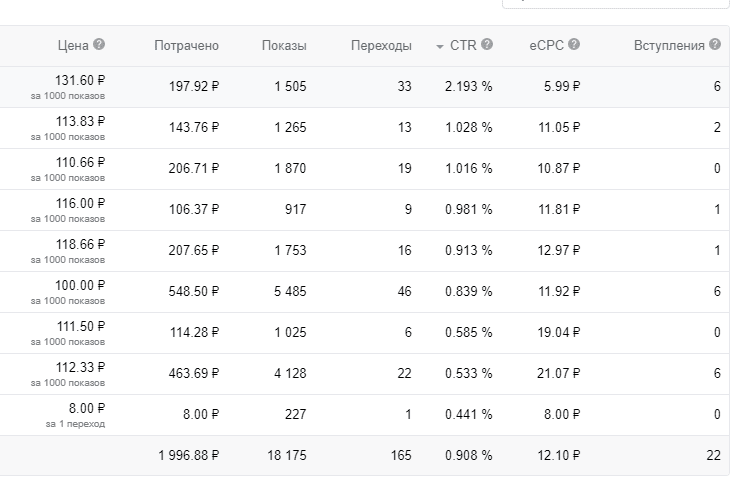
Task: Open help icon next to eCPC
Action: [574, 44]
